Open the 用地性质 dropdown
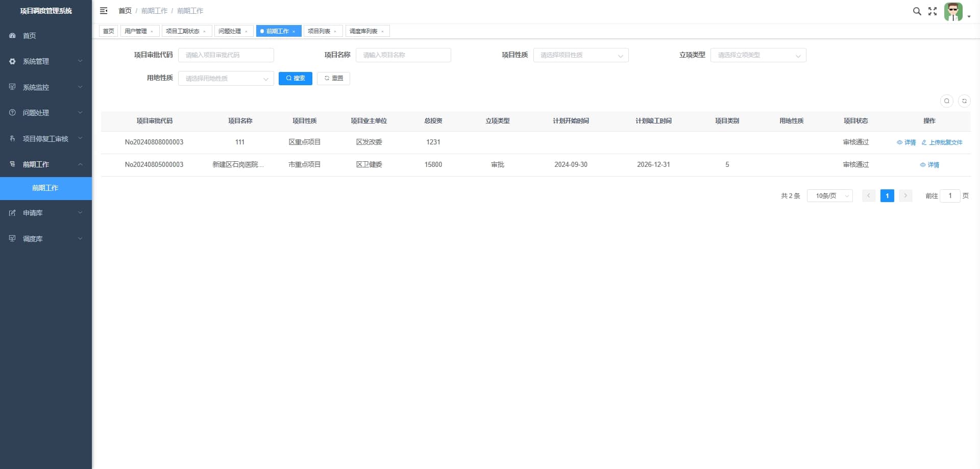 click(x=226, y=79)
